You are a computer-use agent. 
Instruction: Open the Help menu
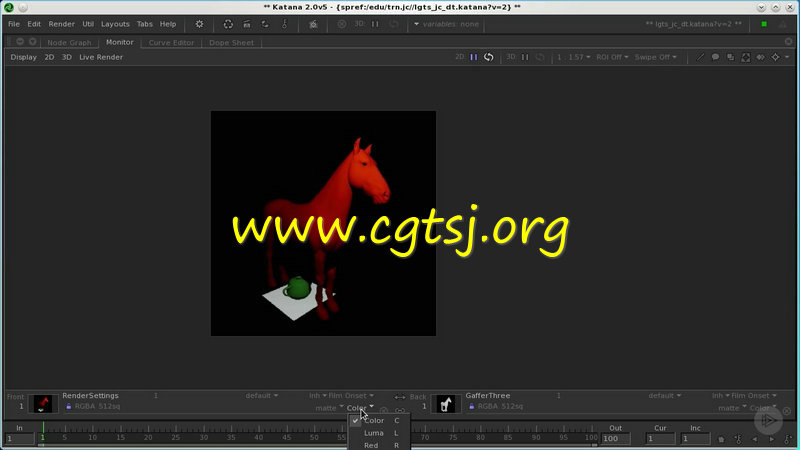[168, 24]
